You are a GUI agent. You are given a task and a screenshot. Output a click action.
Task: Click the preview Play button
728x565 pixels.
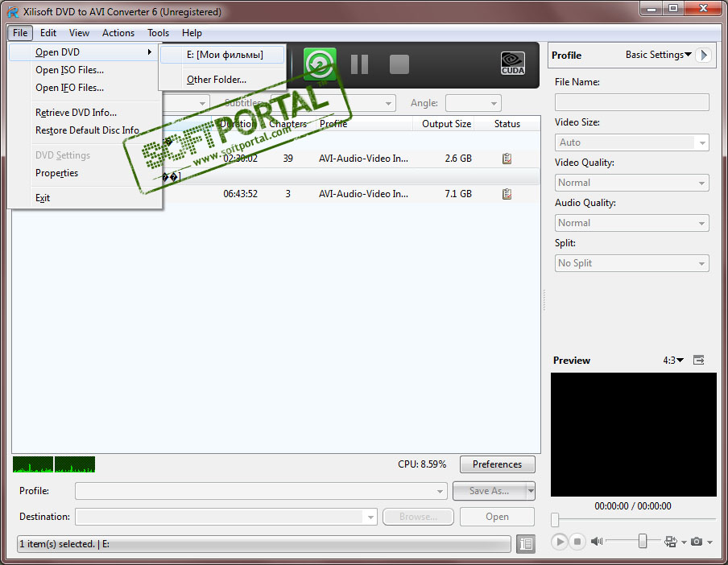tap(560, 542)
